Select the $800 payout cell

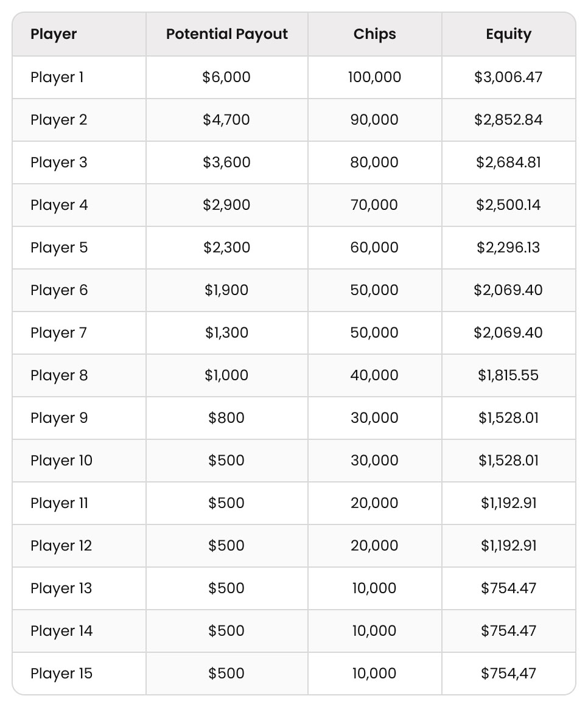click(x=226, y=418)
